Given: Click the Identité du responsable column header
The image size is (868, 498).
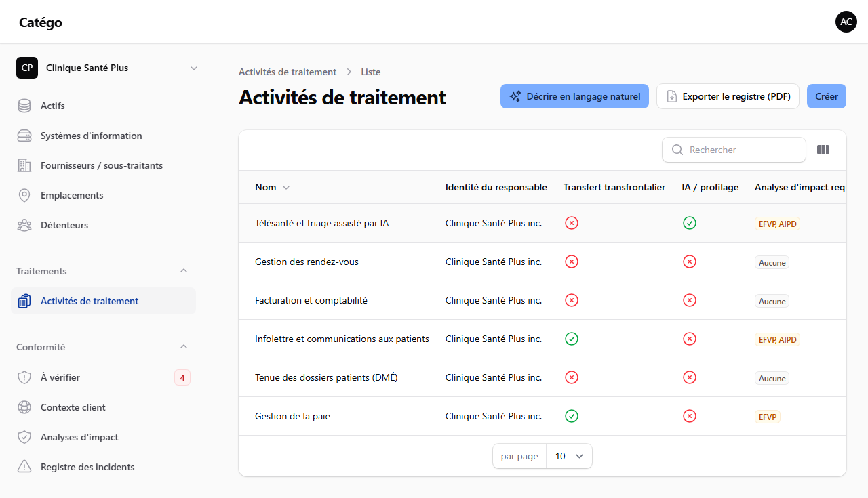Looking at the screenshot, I should [x=496, y=188].
